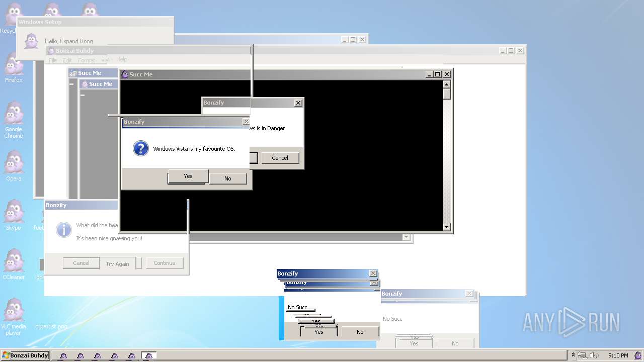Click the grey Succ Me window title icon at far left
Image resolution: width=644 pixels, height=362 pixels.
point(72,73)
